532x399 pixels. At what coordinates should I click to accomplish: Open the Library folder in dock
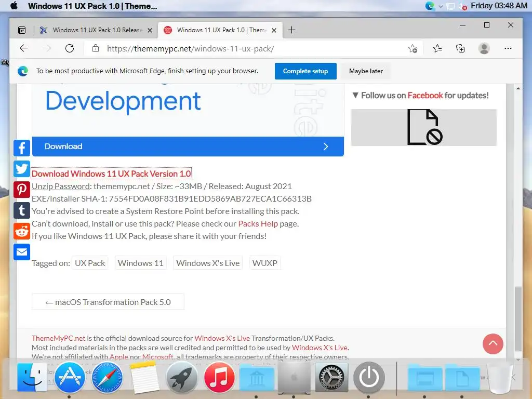pyautogui.click(x=257, y=378)
